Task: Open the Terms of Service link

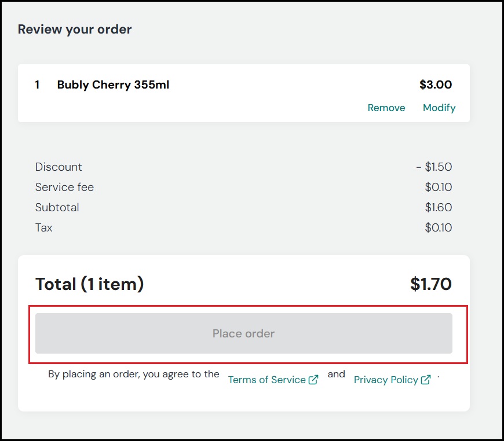Action: point(267,380)
